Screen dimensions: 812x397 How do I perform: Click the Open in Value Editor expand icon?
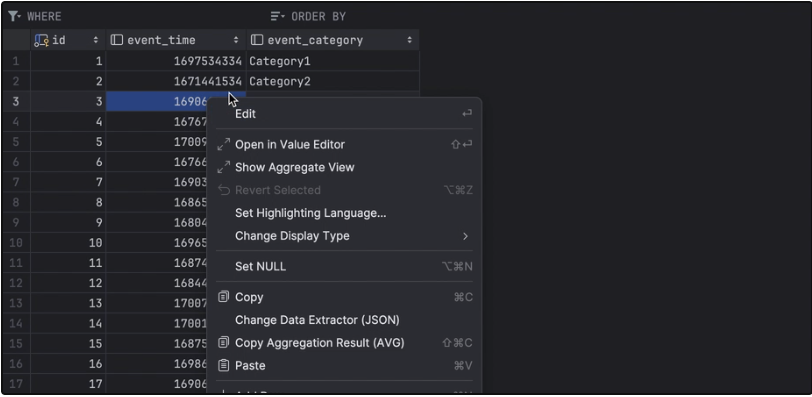pos(223,145)
